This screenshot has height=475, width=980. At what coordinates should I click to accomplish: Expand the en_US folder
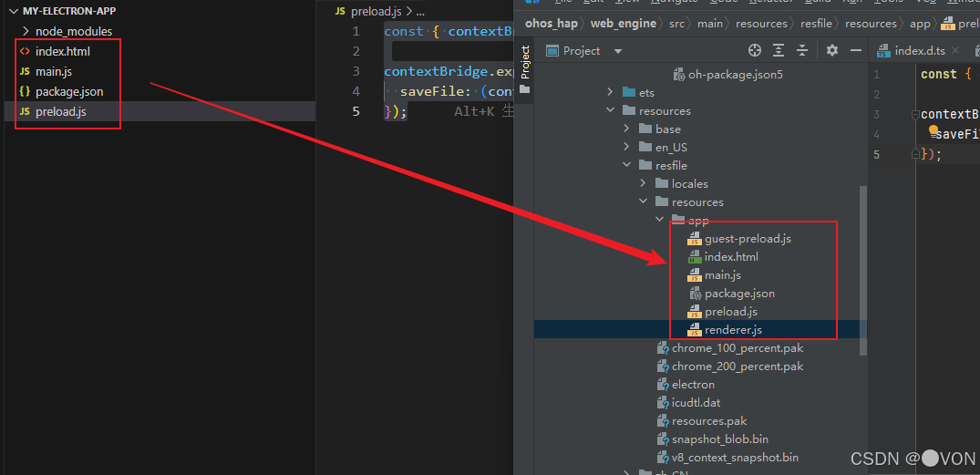tap(627, 148)
